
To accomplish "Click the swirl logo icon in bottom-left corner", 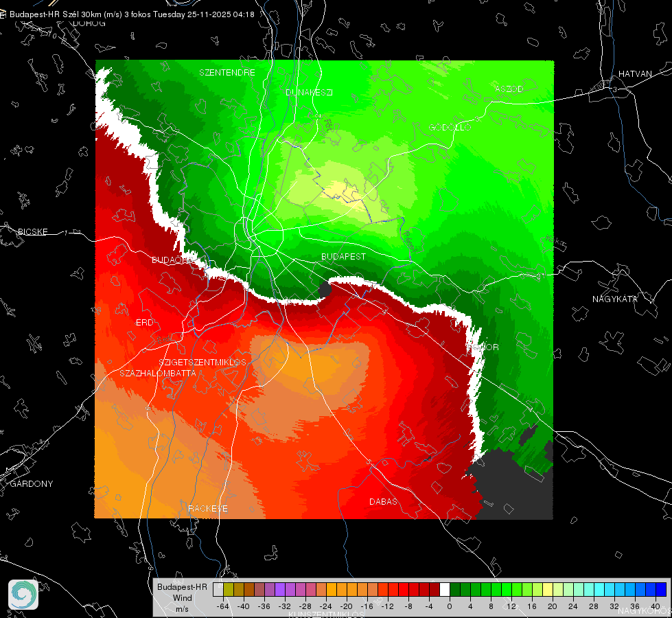I will (23, 595).
